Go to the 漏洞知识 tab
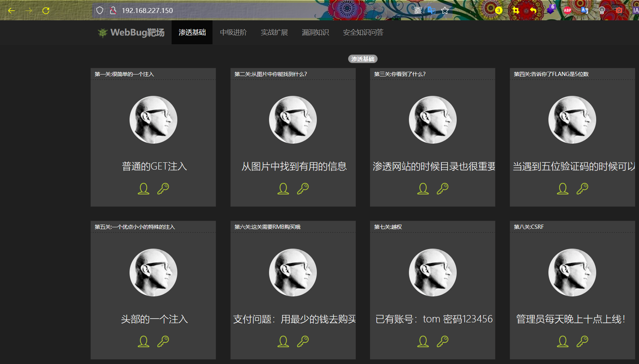639x364 pixels. pyautogui.click(x=315, y=32)
